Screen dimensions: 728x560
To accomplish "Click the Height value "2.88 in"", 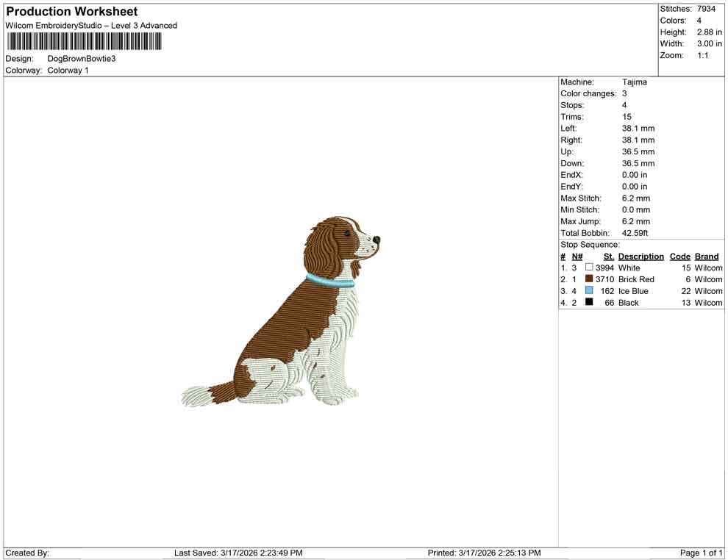I will pyautogui.click(x=709, y=32).
